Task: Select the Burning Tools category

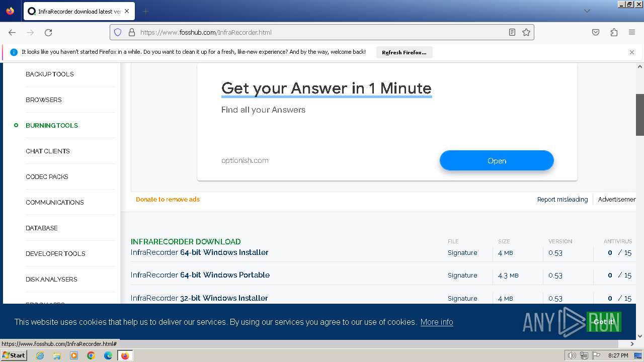Action: pyautogui.click(x=52, y=125)
